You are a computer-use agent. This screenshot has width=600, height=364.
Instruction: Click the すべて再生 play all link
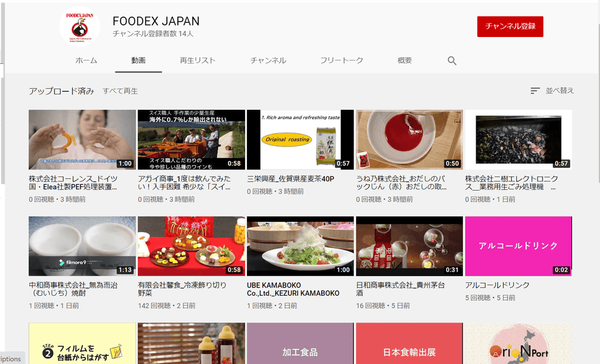coord(120,91)
